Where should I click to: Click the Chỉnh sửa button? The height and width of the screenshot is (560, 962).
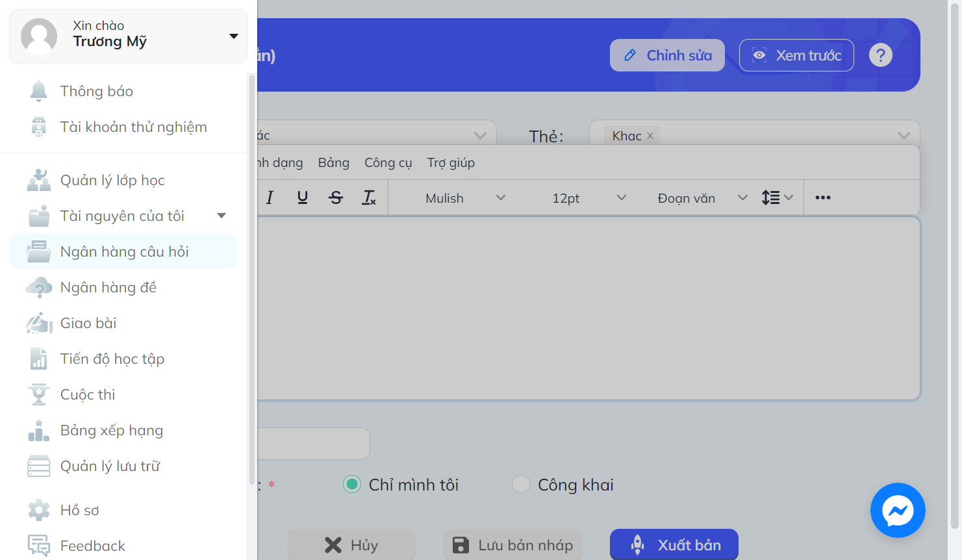667,55
